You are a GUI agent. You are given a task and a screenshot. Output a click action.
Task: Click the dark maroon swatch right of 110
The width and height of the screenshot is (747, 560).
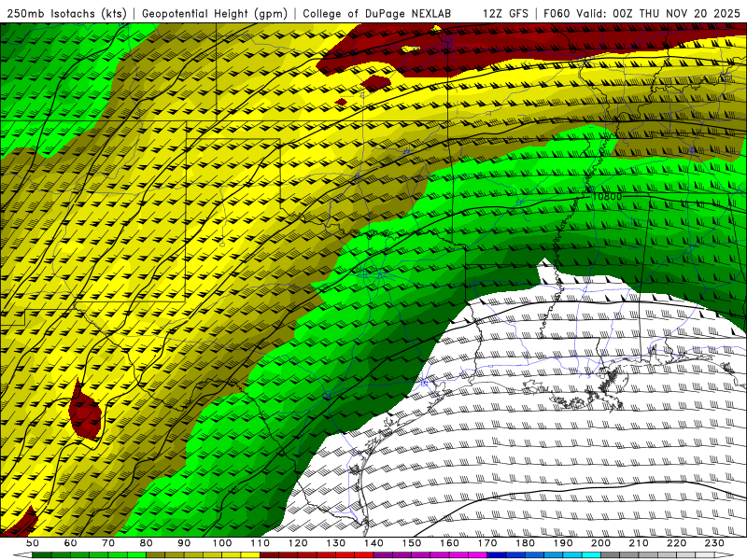(269, 555)
